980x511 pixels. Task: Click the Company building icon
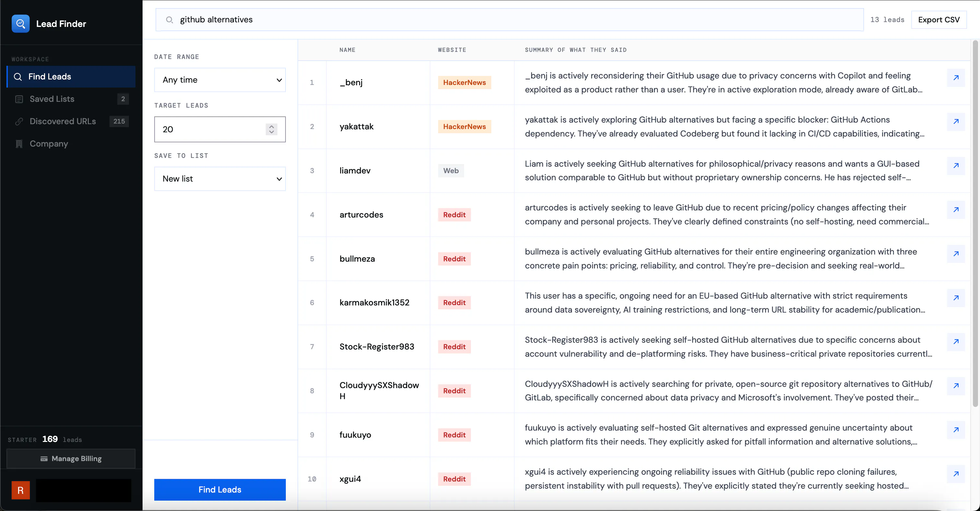point(19,144)
